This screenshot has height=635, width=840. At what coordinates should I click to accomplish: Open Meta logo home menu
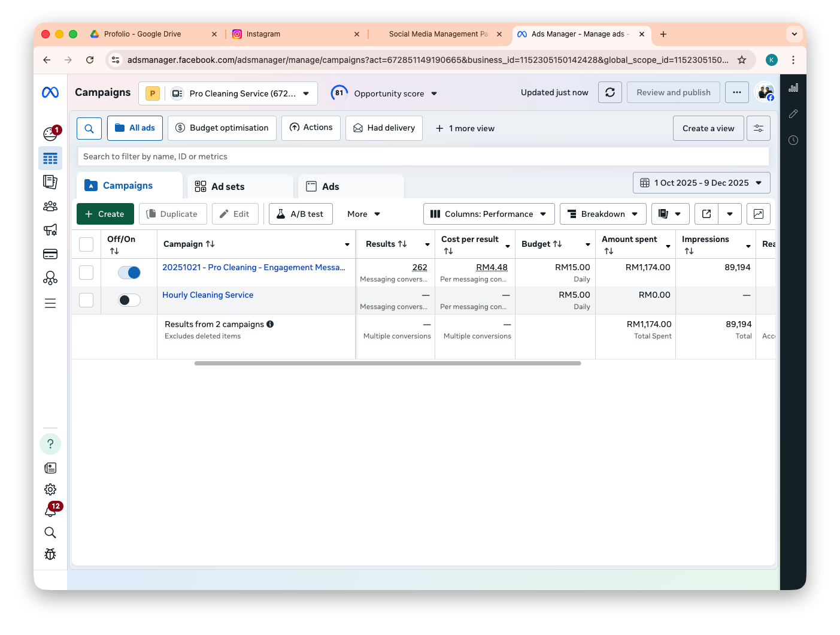pos(50,92)
